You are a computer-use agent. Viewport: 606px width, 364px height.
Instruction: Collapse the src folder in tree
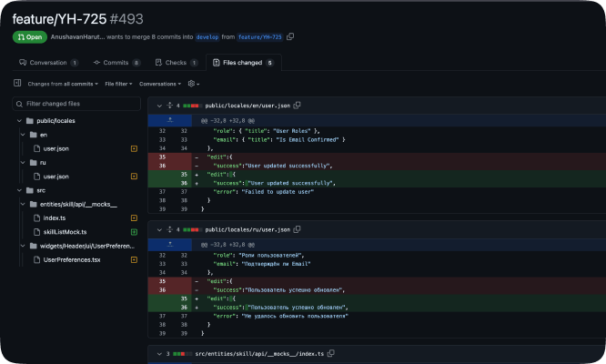coord(17,190)
